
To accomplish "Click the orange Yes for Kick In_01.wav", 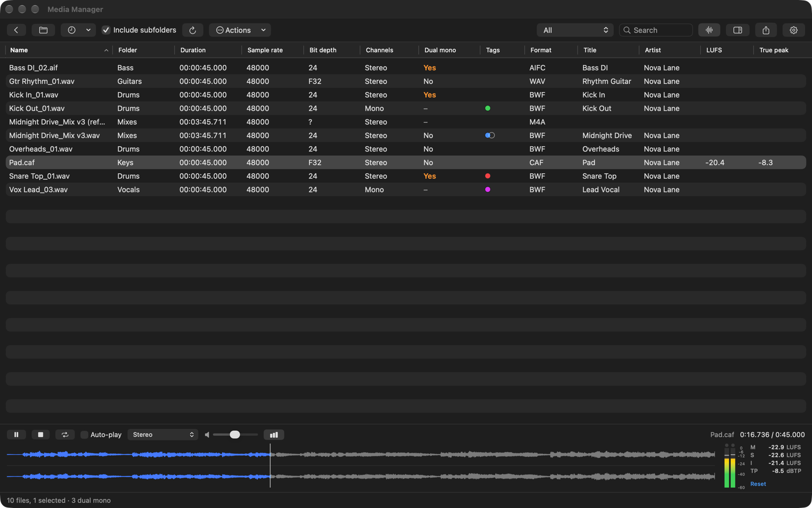I will (x=430, y=94).
